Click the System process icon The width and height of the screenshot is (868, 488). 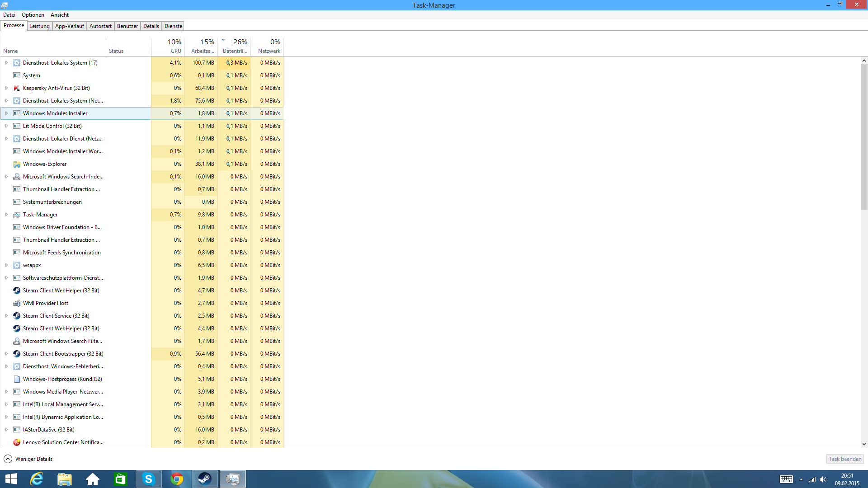click(17, 75)
